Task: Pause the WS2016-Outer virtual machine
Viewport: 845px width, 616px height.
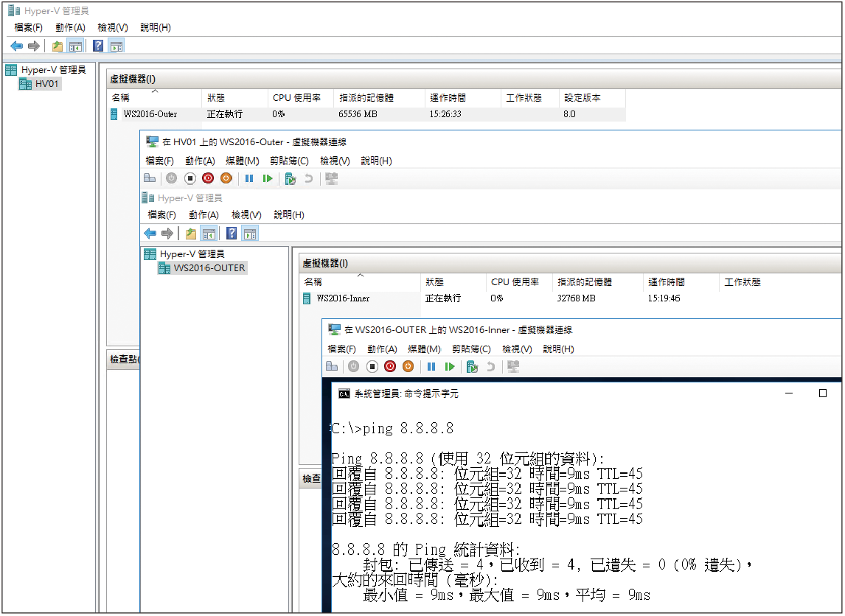Action: click(x=249, y=178)
